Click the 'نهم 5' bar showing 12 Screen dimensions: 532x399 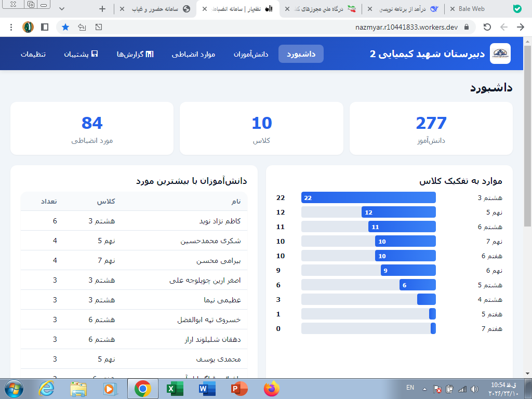click(398, 212)
